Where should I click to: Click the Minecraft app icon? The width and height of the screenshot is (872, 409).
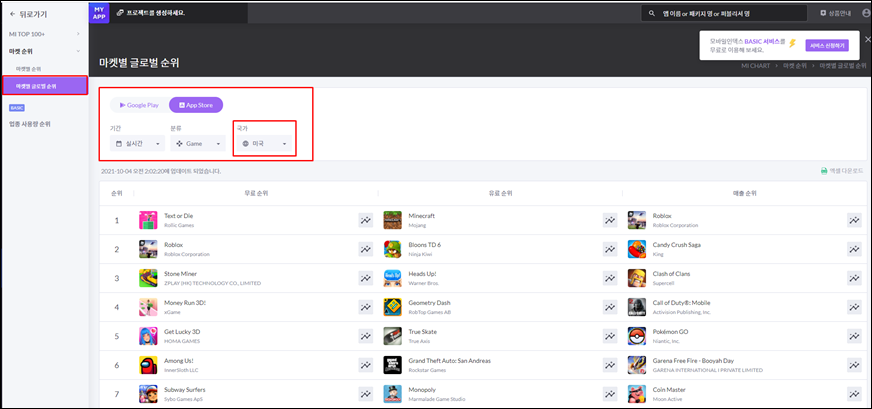click(x=393, y=220)
